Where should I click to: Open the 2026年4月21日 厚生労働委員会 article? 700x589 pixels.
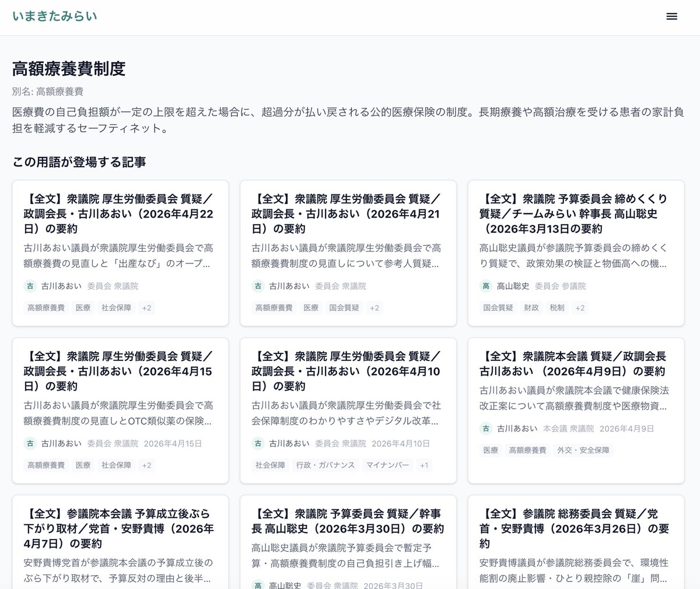[348, 253]
